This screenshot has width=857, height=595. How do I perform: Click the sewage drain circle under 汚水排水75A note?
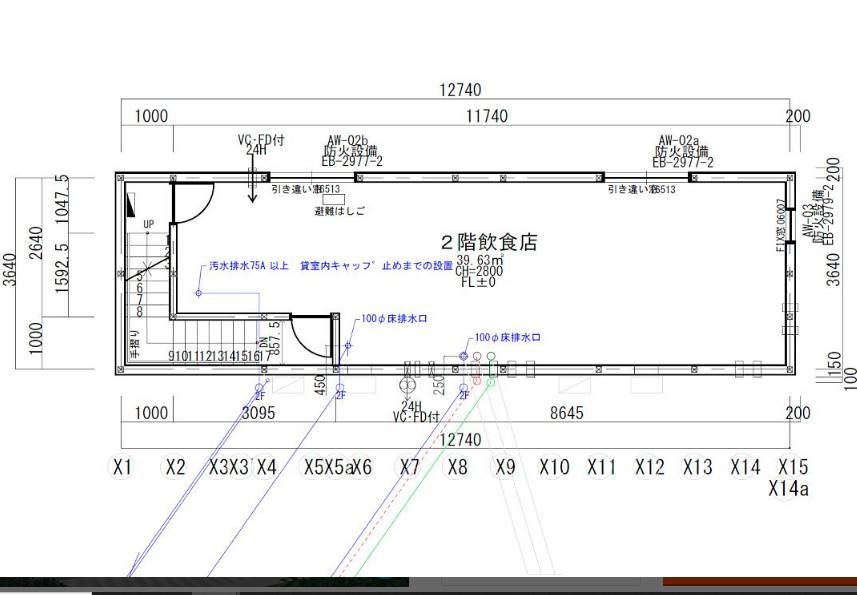click(199, 293)
